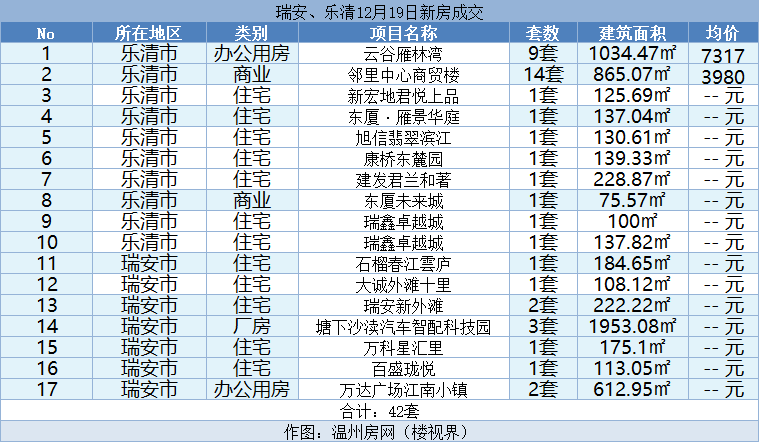Click the area value 1034.47㎡
759x442 pixels.
[632, 53]
